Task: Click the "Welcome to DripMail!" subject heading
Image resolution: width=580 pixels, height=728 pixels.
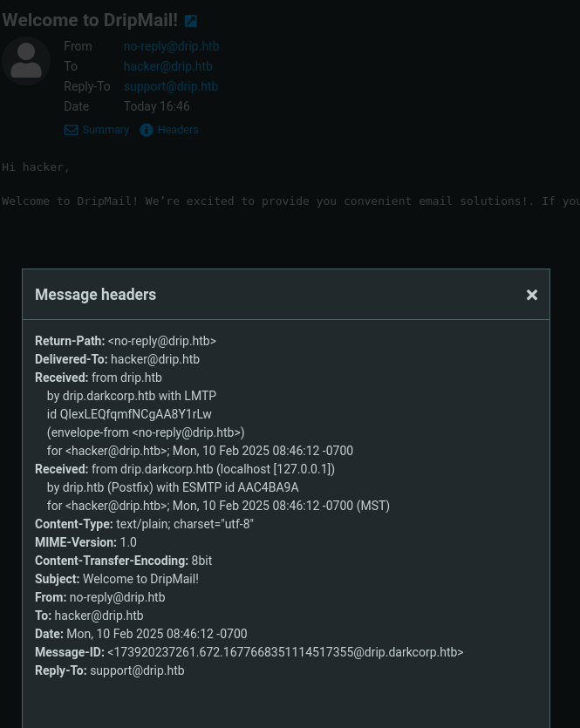Action: pyautogui.click(x=90, y=20)
